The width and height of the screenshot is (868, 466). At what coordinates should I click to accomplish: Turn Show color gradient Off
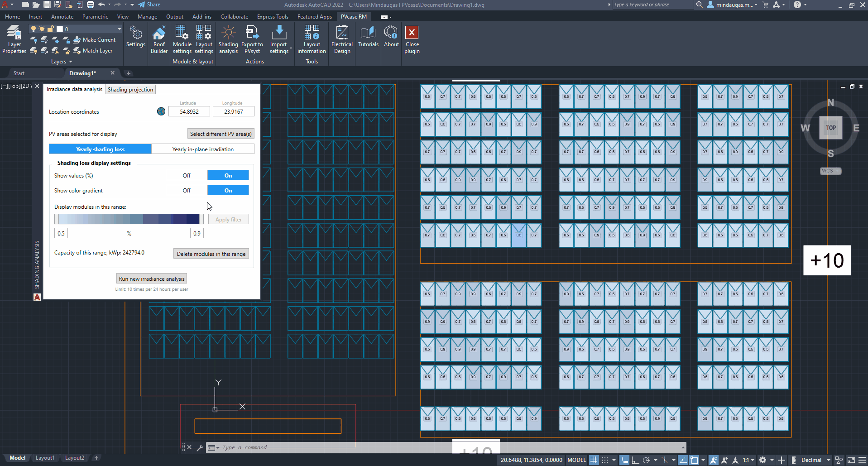coord(187,190)
